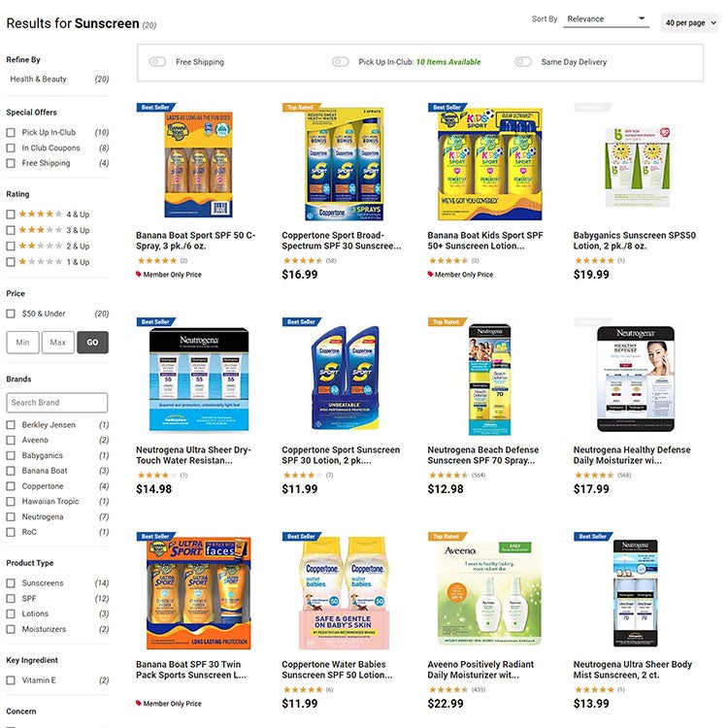Click the Search Brand input field
The image size is (728, 728).
tap(57, 403)
